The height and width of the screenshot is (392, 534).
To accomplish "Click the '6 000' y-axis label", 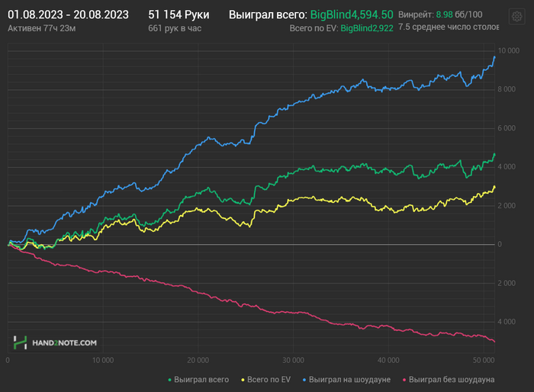I will (x=507, y=128).
